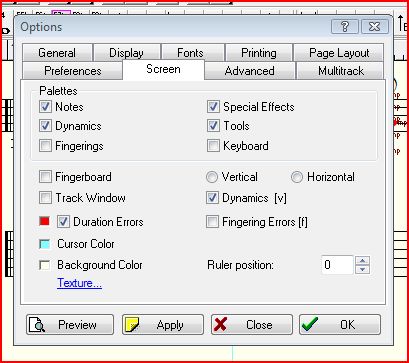The height and width of the screenshot is (363, 409).
Task: Uncheck the Notes palette checkbox
Action: [45, 107]
